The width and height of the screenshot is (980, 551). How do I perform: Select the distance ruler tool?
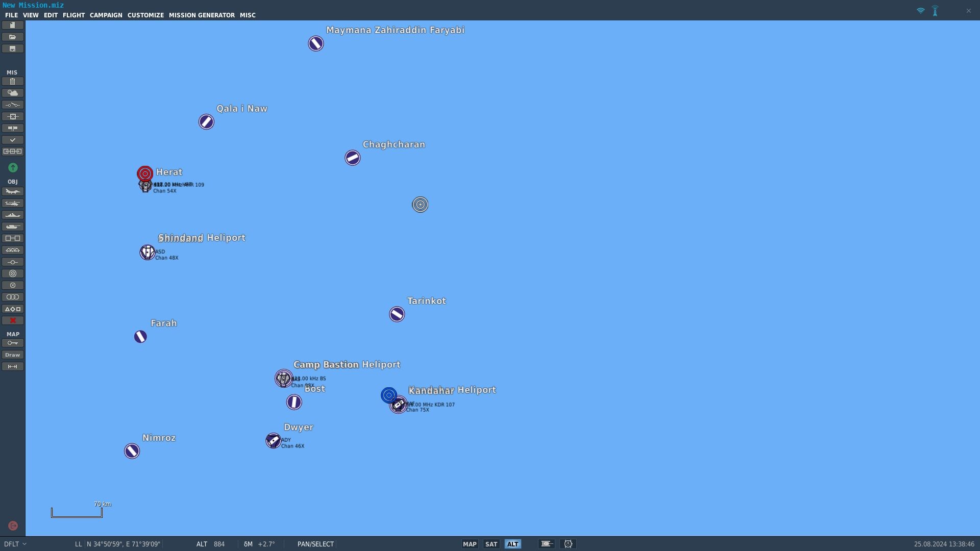click(x=12, y=366)
